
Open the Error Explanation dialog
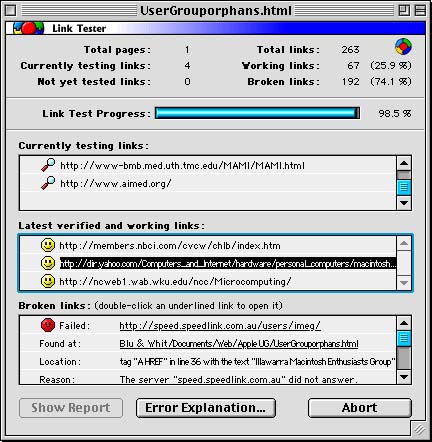[x=206, y=408]
